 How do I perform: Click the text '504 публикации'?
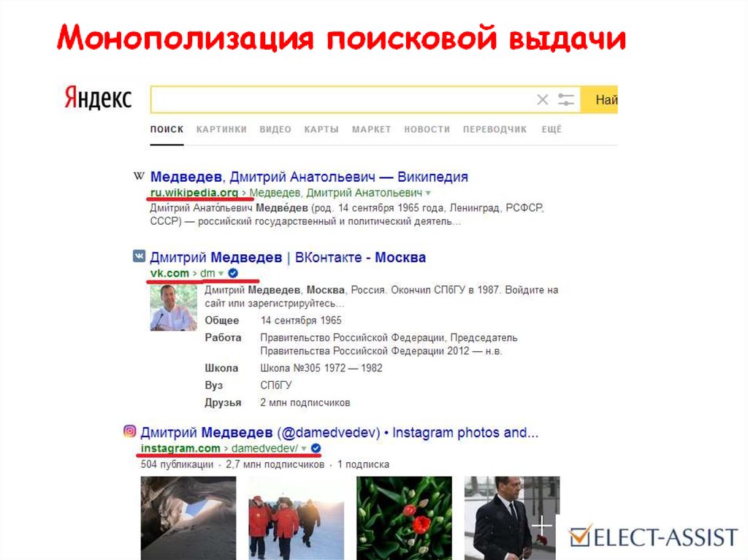coord(177,464)
